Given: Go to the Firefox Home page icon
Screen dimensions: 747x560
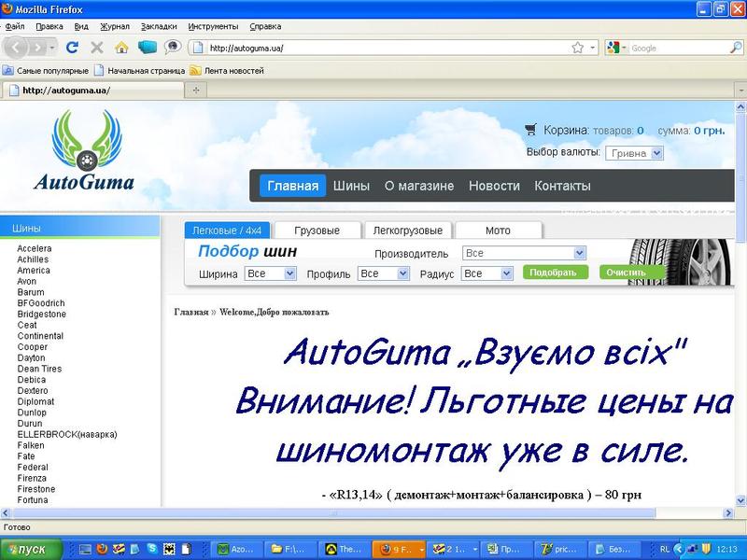Looking at the screenshot, I should click(x=121, y=48).
